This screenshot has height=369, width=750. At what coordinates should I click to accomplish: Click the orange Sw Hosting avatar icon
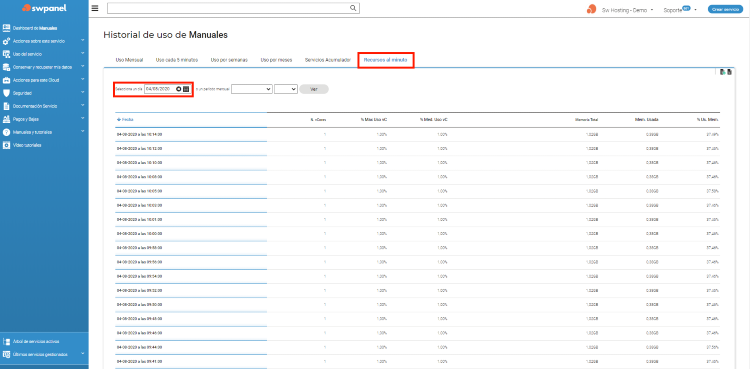pos(592,9)
